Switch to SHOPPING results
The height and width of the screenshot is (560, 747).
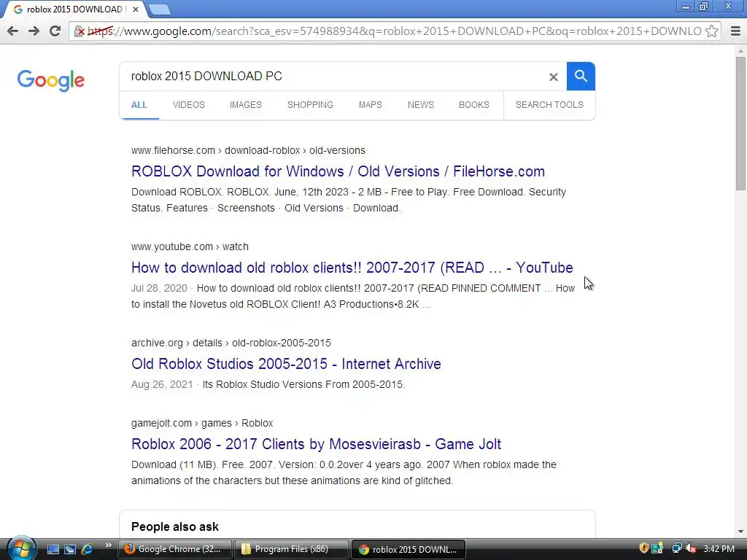point(310,105)
